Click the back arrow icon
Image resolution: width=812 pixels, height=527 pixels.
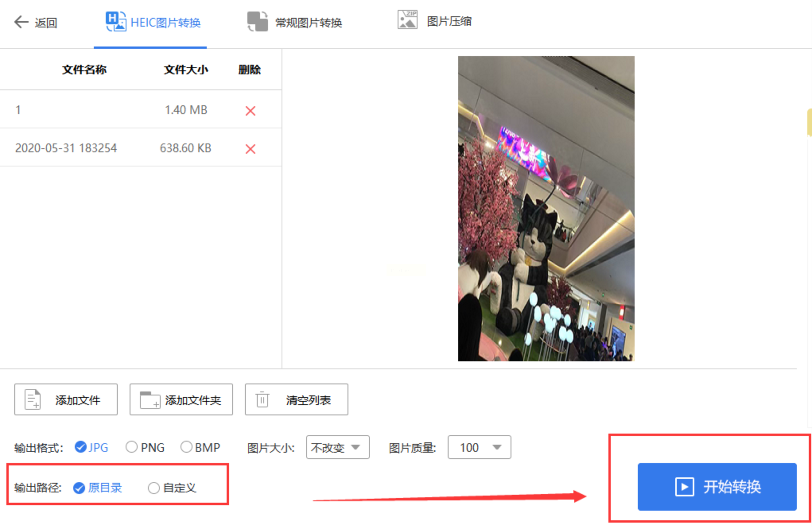point(21,22)
